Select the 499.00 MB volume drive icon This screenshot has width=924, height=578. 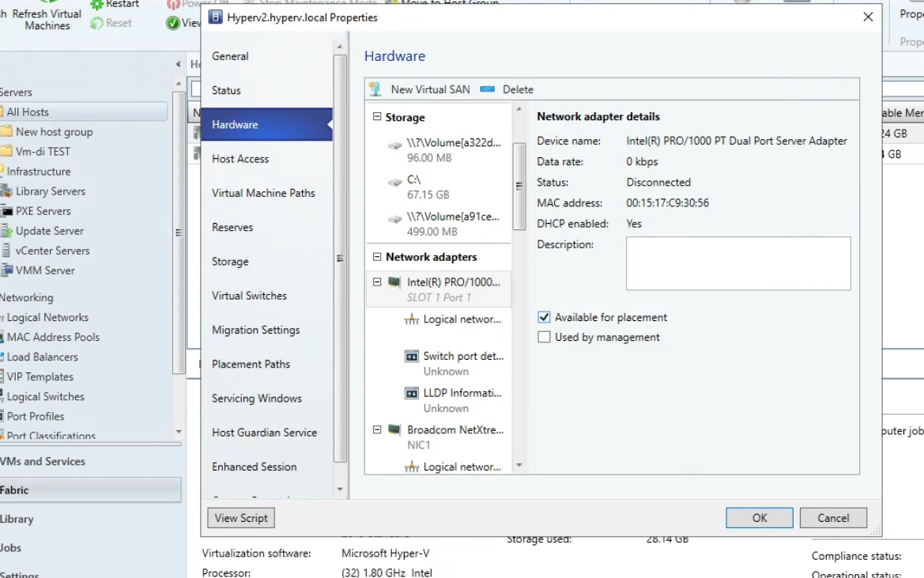[395, 219]
